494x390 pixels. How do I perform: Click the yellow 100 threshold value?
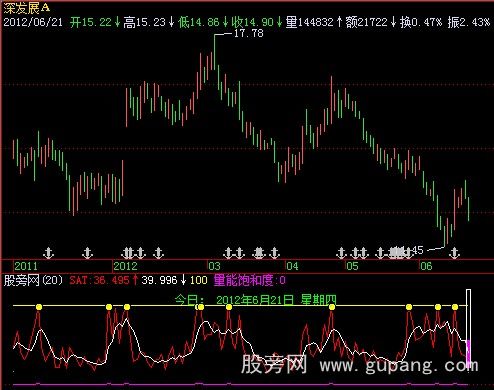click(199, 280)
